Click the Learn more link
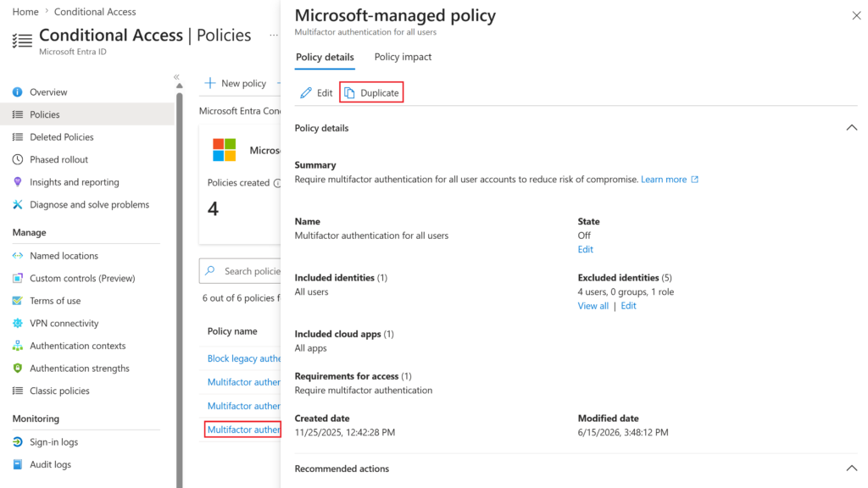The height and width of the screenshot is (488, 868). click(x=663, y=180)
